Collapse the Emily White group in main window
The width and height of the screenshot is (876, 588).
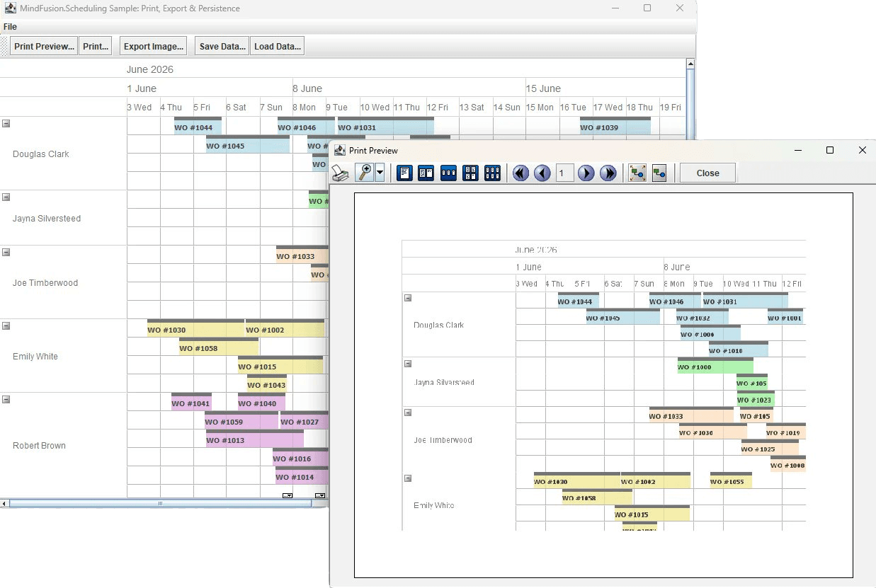[x=6, y=325]
